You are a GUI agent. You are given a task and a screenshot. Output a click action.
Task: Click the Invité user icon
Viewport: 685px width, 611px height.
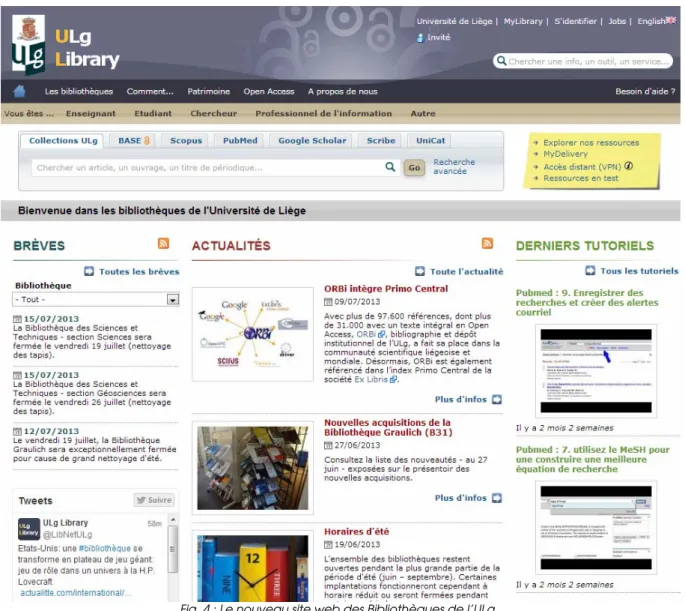click(420, 38)
